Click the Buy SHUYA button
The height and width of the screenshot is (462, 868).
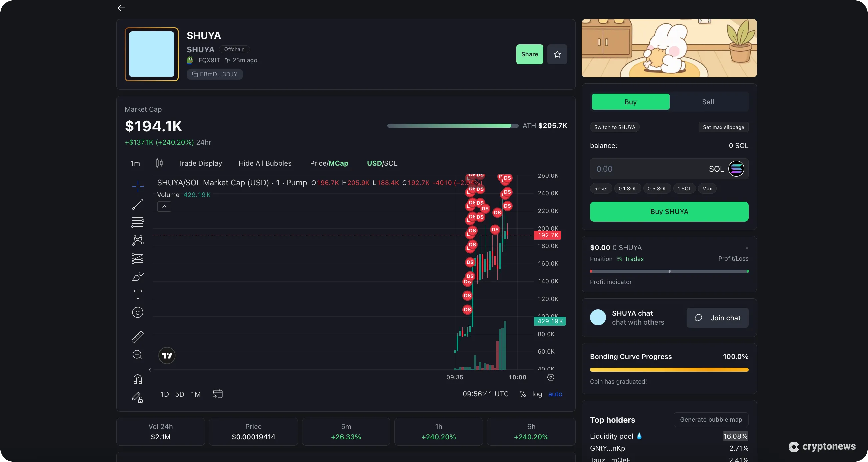(x=669, y=211)
